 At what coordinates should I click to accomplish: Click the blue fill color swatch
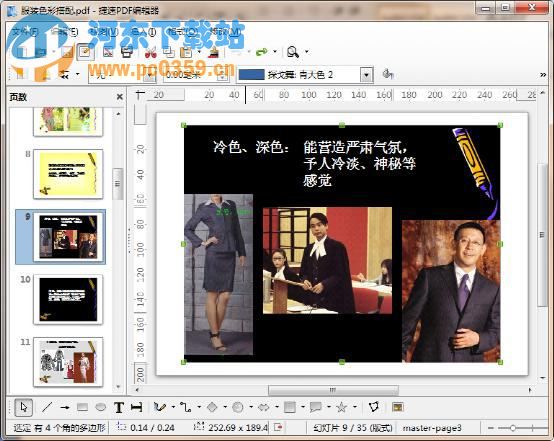[x=251, y=75]
